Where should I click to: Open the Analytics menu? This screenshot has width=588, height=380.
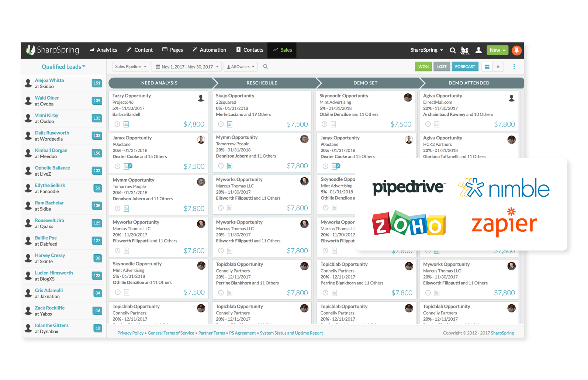tap(103, 50)
